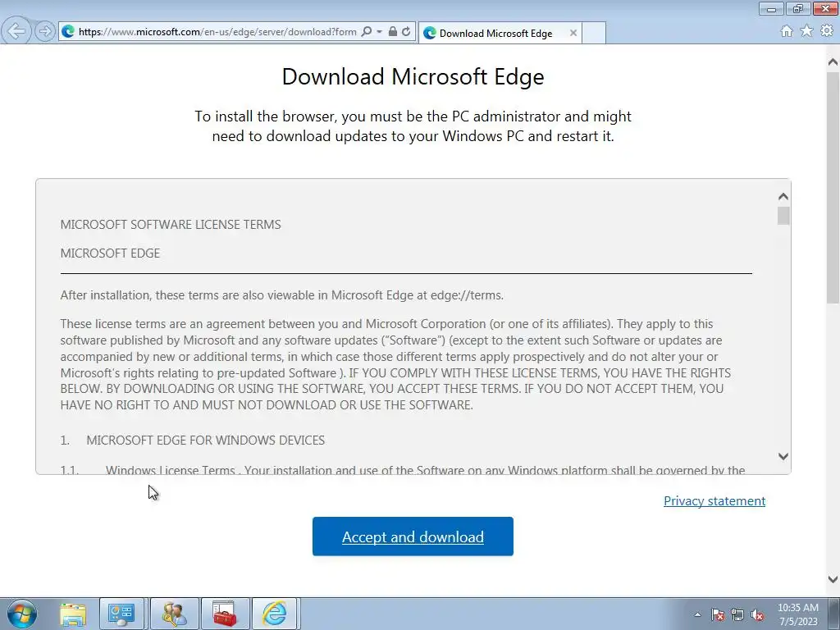Open Favorites star icon
Screen dimensions: 840x630
pyautogui.click(x=807, y=31)
